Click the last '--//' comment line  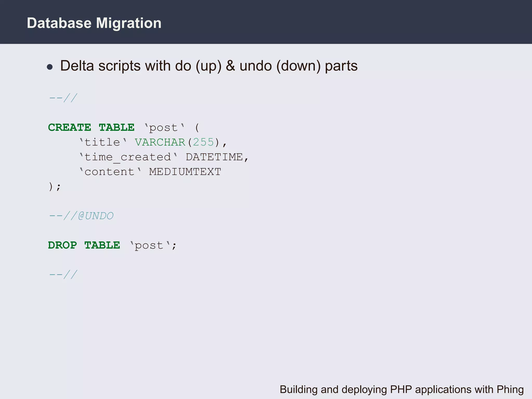point(63,275)
